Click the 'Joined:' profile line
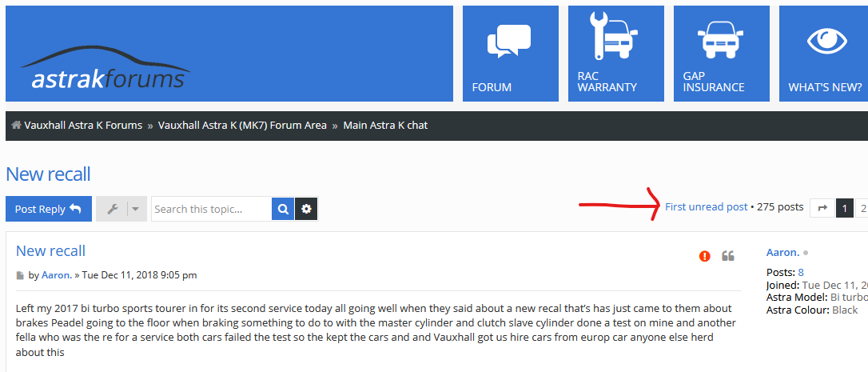 [817, 286]
